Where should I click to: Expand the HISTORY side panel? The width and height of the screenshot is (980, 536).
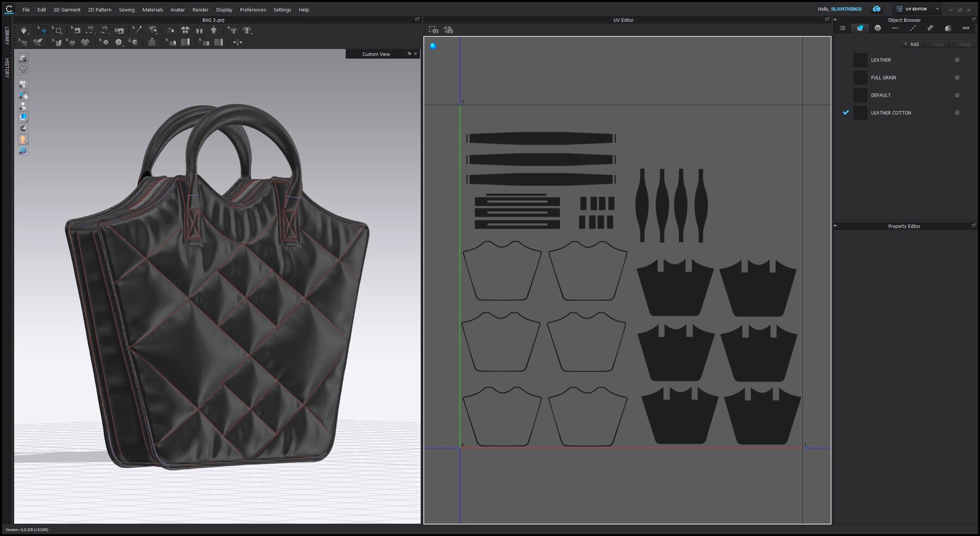click(x=7, y=68)
